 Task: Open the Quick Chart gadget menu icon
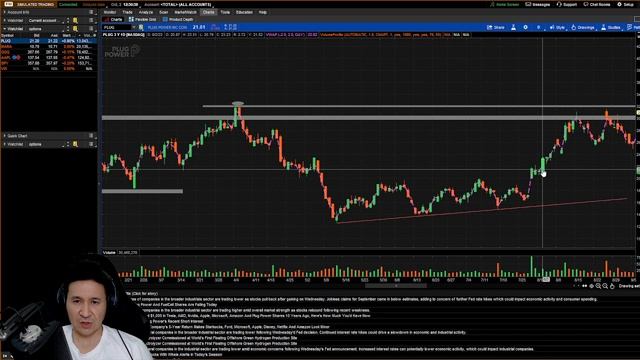click(x=91, y=136)
